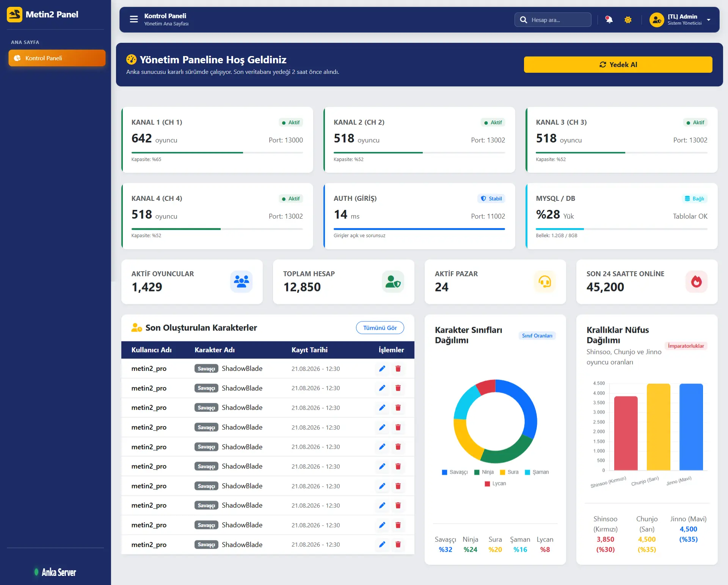Image resolution: width=728 pixels, height=585 pixels.
Task: Click the flame icon in online card
Action: point(696,282)
